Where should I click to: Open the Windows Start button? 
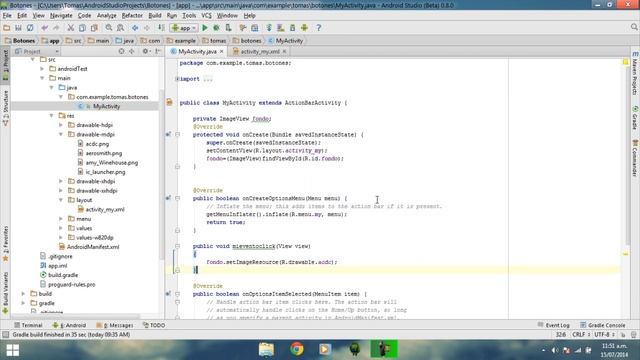[x=12, y=350]
